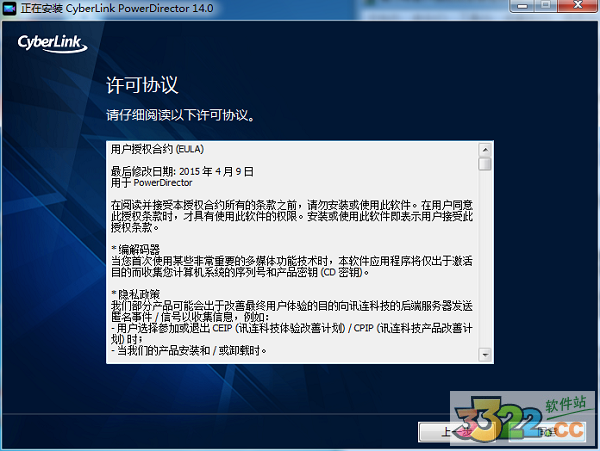The width and height of the screenshot is (600, 451).
Task: Click the 授权条款。 line in the license
Action: tap(135, 228)
